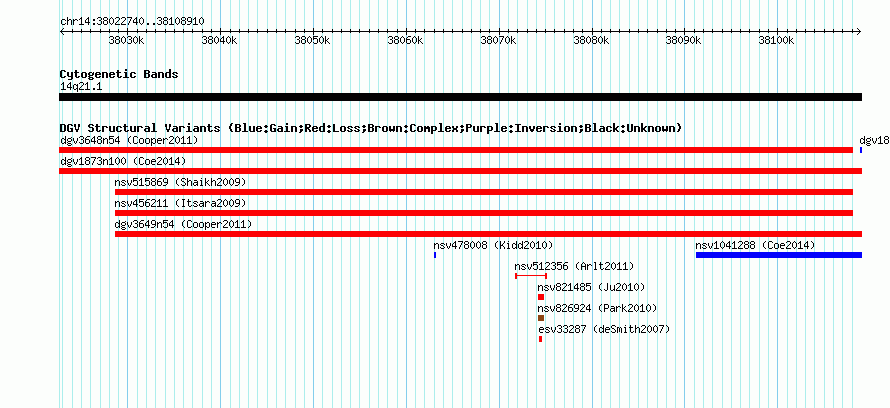Click the 38060k ruler tick label
This screenshot has width=890, height=408.
[405, 41]
